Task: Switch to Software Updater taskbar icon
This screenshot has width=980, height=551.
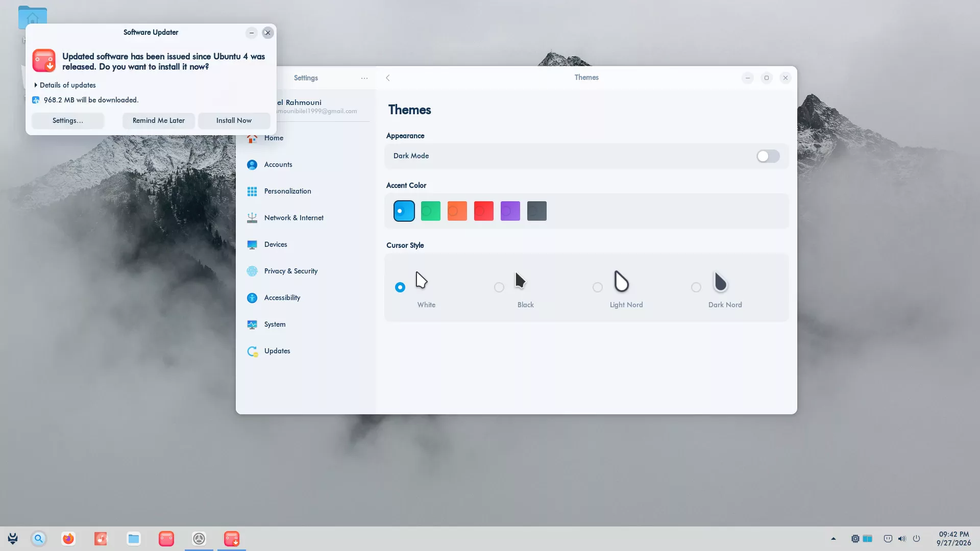Action: pyautogui.click(x=232, y=539)
